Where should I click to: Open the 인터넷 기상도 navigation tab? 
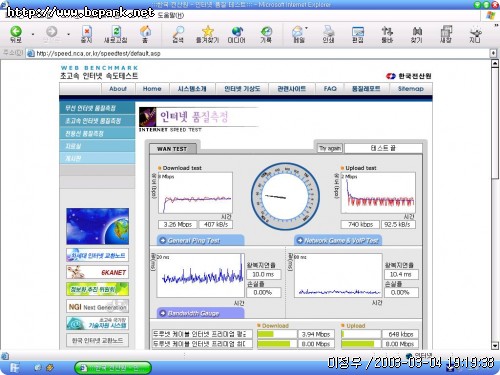[x=242, y=89]
